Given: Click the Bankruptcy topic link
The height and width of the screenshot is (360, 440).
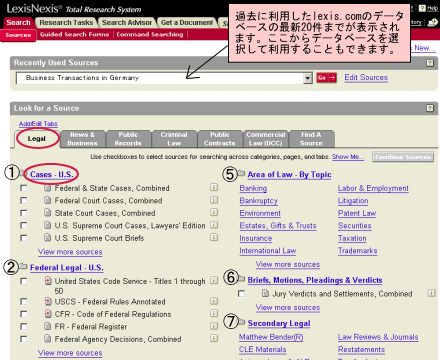Looking at the screenshot, I should (258, 201).
